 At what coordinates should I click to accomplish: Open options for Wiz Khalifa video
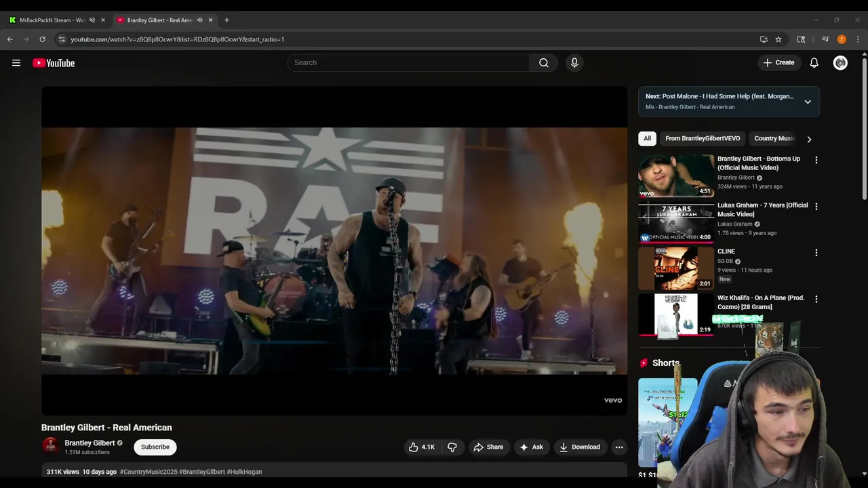[816, 299]
